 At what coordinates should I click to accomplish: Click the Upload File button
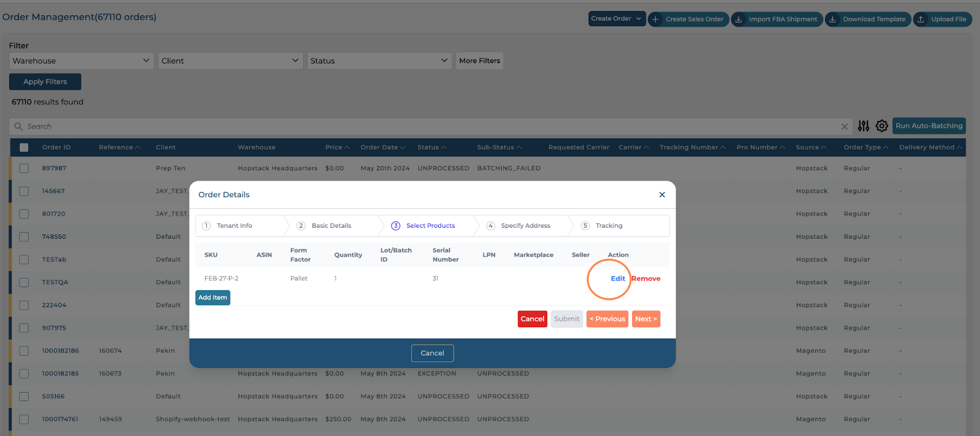(942, 19)
